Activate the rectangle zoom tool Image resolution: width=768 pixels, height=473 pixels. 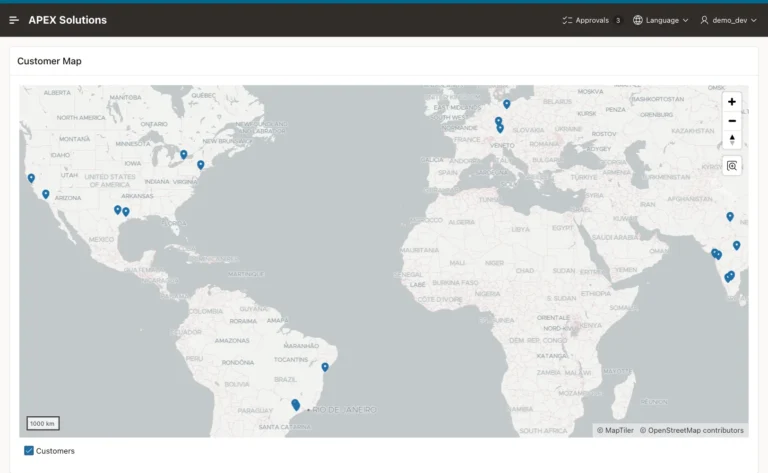click(732, 166)
